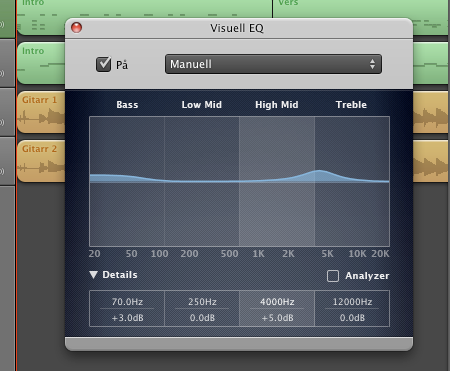Select the Gitarr 2 audio region

click(x=41, y=161)
